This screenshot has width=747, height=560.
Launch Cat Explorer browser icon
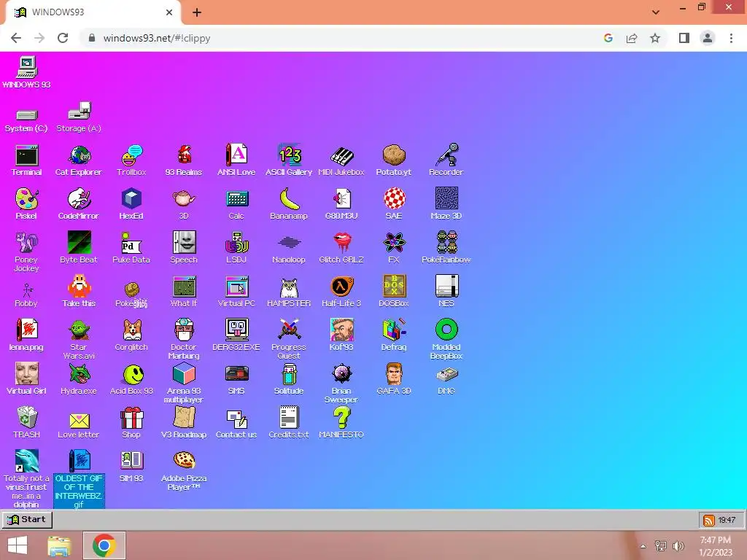pos(79,155)
